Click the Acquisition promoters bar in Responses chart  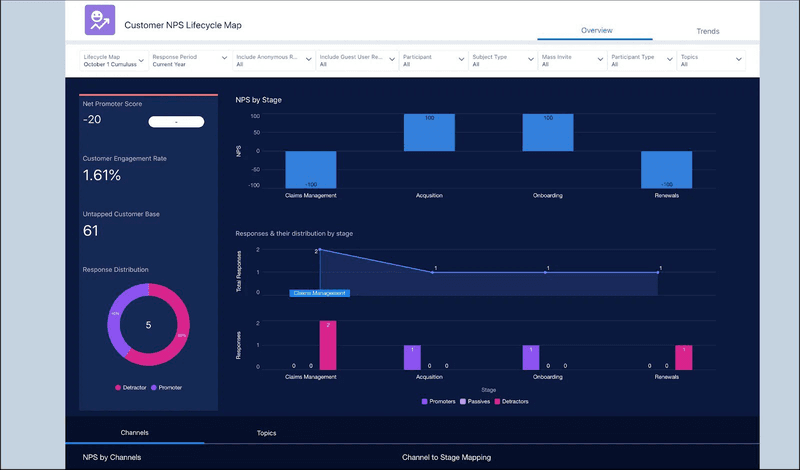point(412,357)
